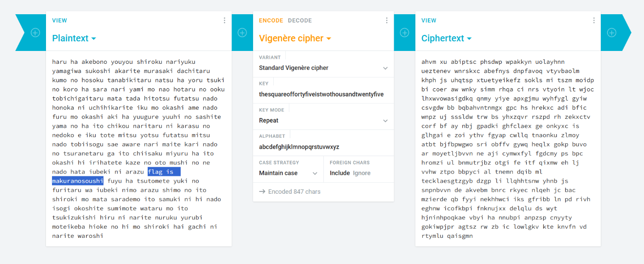Open the Plaintext panel three-dot menu
644x264 pixels.
[x=224, y=20]
